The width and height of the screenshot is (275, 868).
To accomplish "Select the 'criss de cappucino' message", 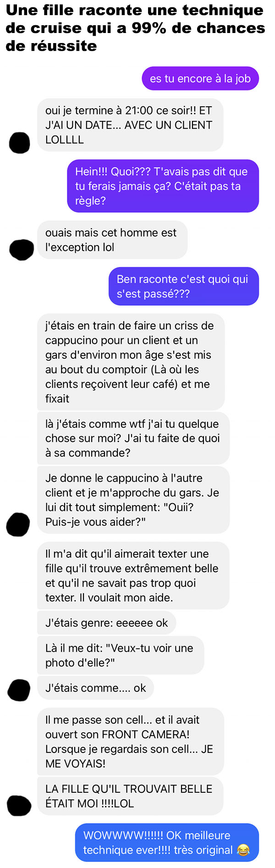I will click(x=131, y=362).
